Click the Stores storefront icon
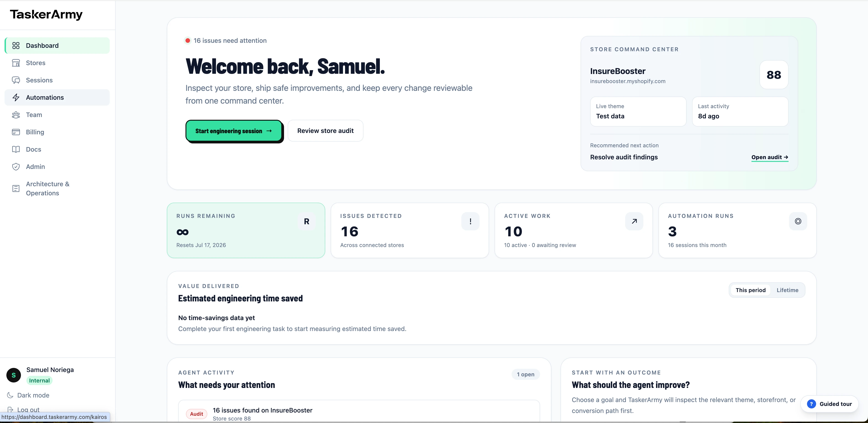The height and width of the screenshot is (423, 868). coord(16,63)
